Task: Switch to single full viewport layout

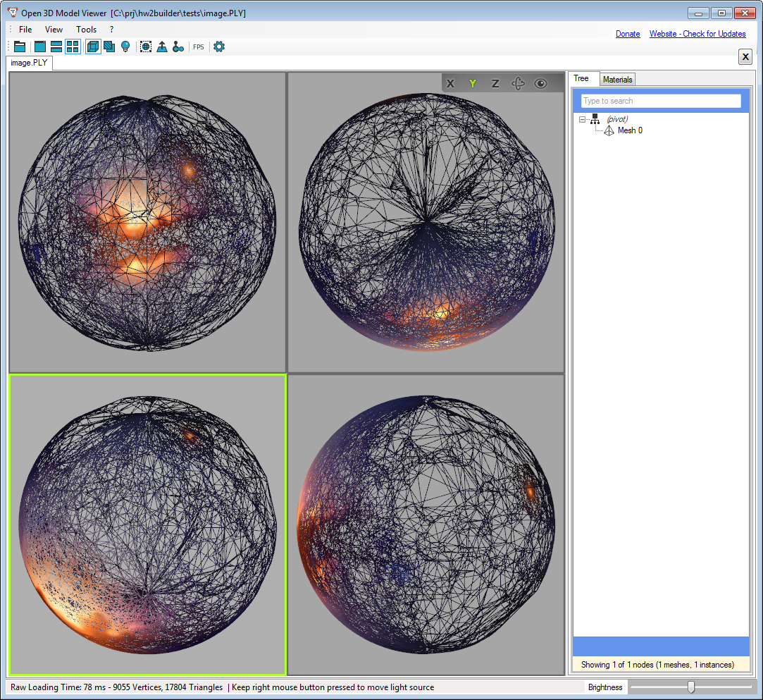Action: tap(40, 47)
